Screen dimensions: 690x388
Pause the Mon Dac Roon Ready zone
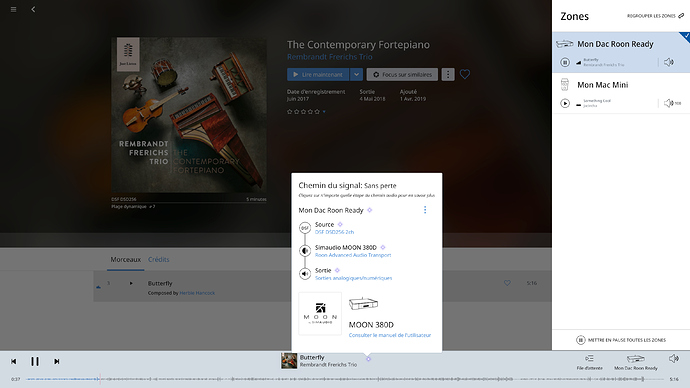pos(565,62)
